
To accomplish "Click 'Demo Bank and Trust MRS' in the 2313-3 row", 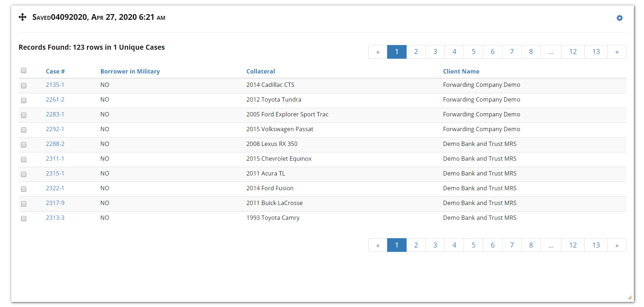I will [x=479, y=218].
